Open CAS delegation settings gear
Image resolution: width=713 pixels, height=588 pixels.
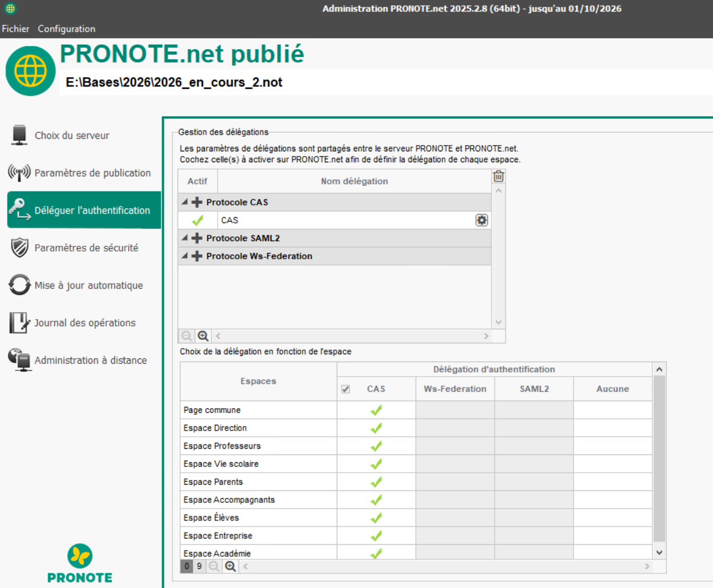coord(481,220)
